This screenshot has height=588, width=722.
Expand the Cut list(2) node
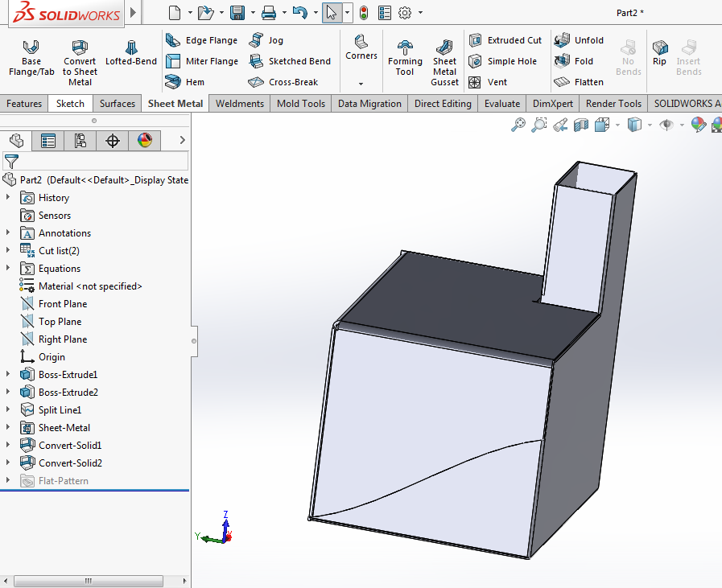(8, 250)
